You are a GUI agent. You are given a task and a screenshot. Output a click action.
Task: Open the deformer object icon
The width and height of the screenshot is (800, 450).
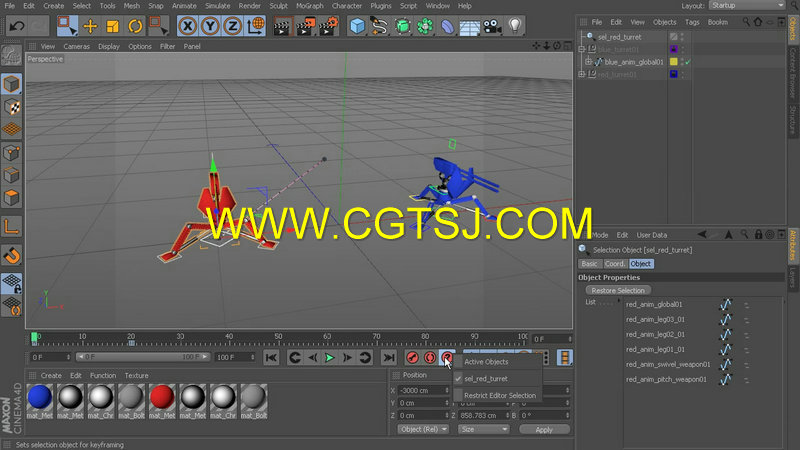click(447, 26)
